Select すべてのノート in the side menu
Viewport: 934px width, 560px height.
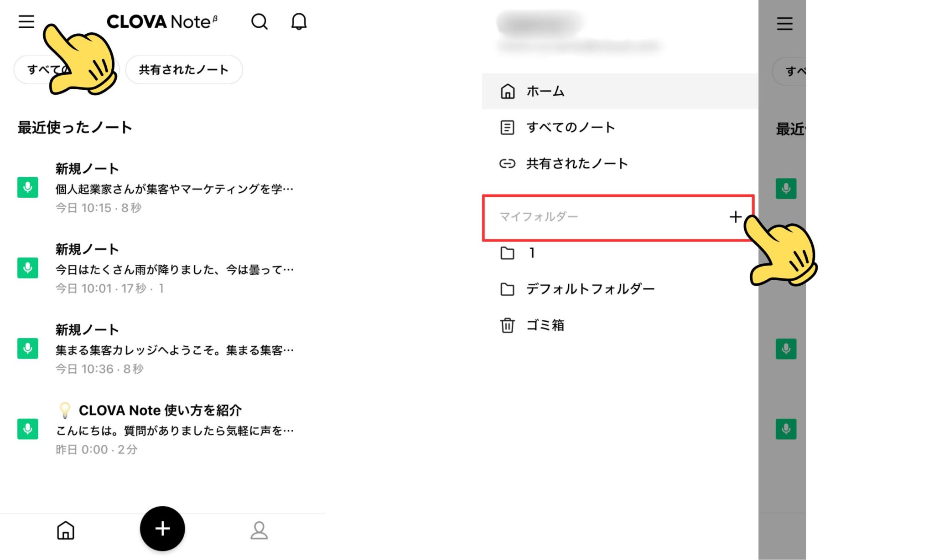620,127
